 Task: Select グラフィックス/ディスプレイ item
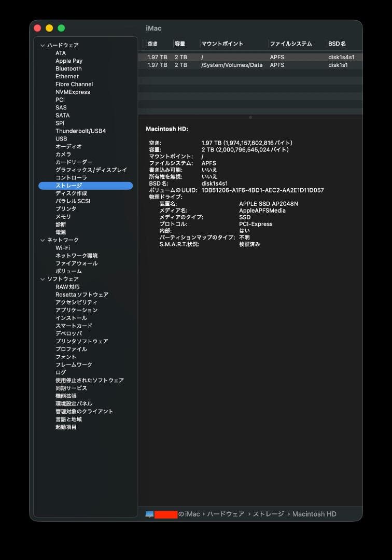[x=91, y=170]
